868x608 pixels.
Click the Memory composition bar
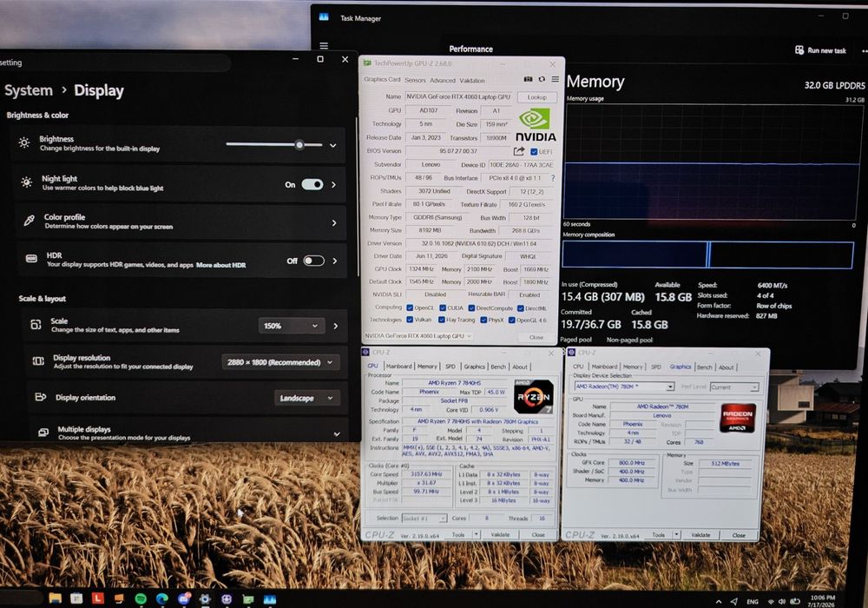click(708, 254)
